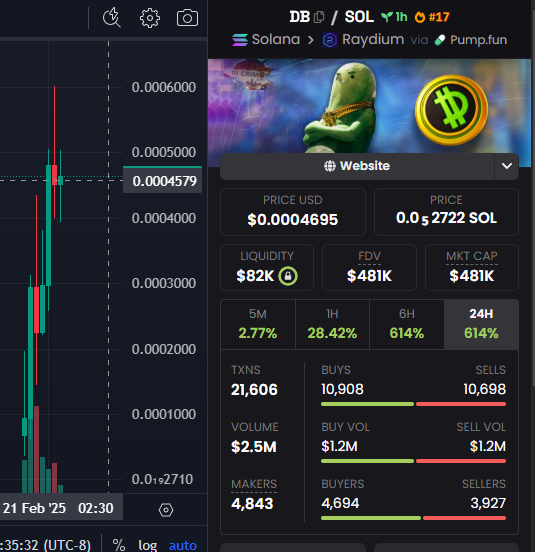The image size is (535, 552).
Task: Click the buy vol versus sell vol bar
Action: coord(414,461)
